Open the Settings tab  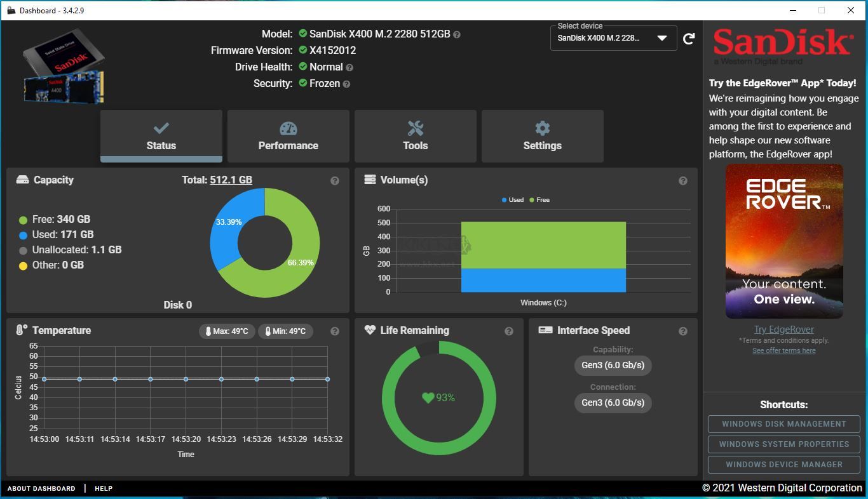(542, 136)
